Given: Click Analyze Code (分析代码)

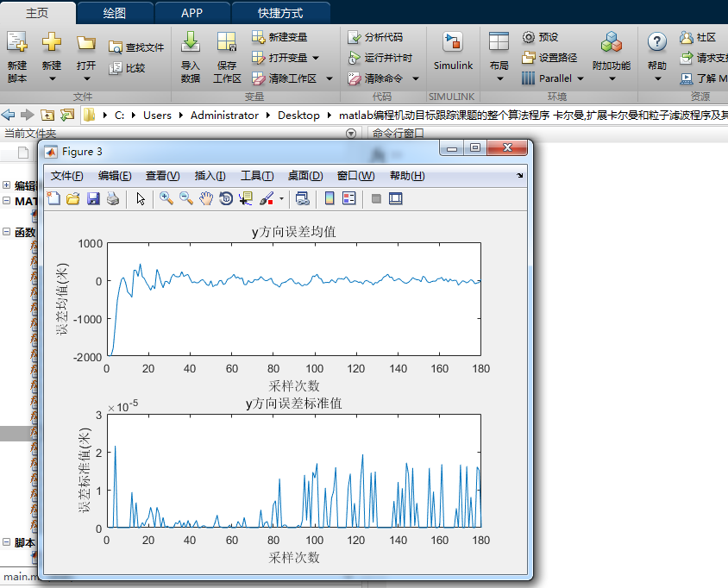Looking at the screenshot, I should pyautogui.click(x=375, y=37).
